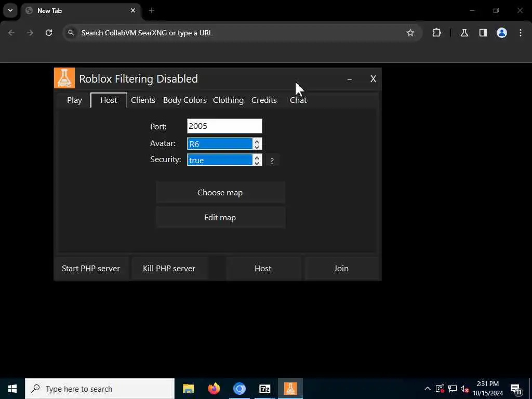Open the notification center icon
532x399 pixels.
(x=516, y=389)
